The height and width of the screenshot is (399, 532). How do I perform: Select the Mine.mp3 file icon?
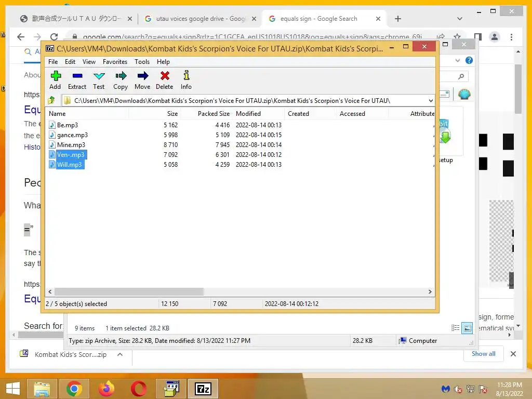point(52,144)
